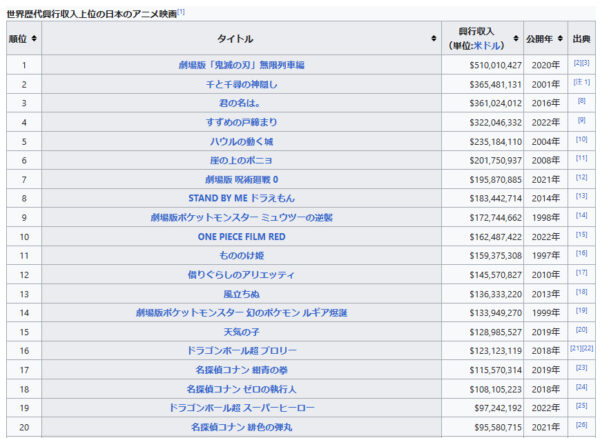Open STAND BY ME ドラえもん link
Screen dimensions: 600x438
[x=241, y=198]
